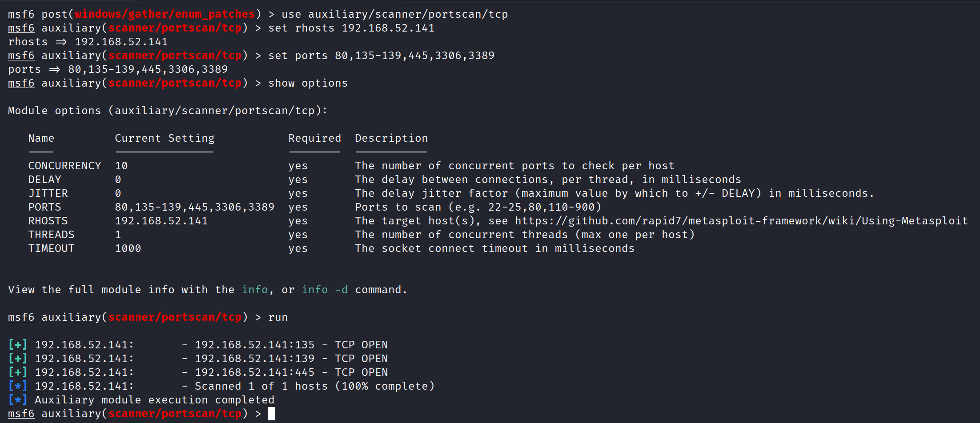The width and height of the screenshot is (980, 423).
Task: Click the "Required" column header
Action: pyautogui.click(x=314, y=138)
